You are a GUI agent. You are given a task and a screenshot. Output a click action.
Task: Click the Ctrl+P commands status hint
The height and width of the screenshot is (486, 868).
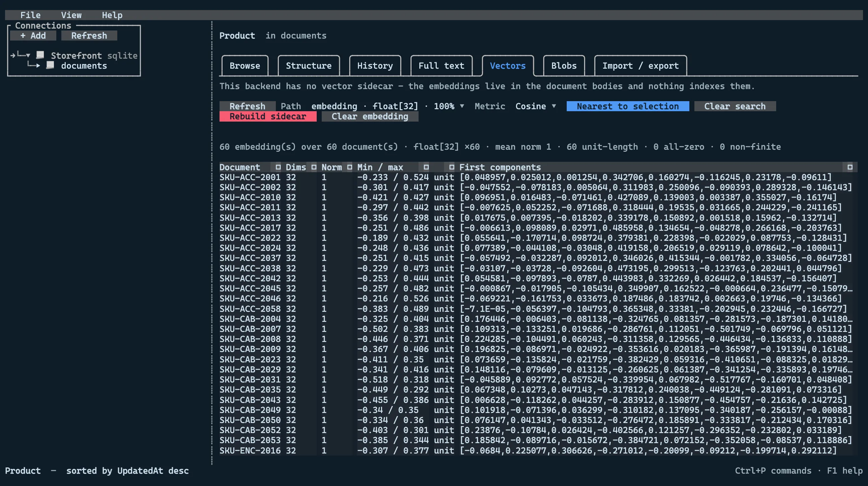click(773, 471)
